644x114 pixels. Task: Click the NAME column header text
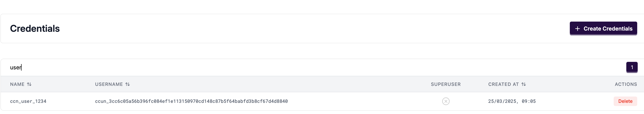point(17,84)
